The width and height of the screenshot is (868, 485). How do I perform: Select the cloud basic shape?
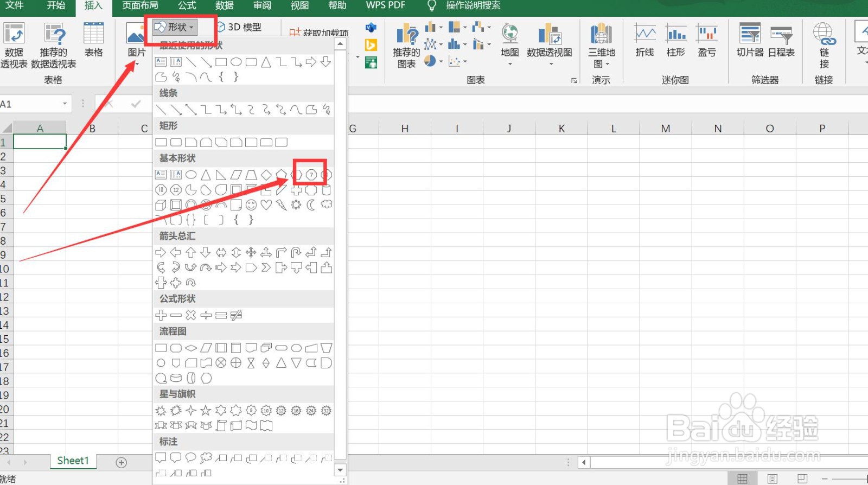[326, 205]
